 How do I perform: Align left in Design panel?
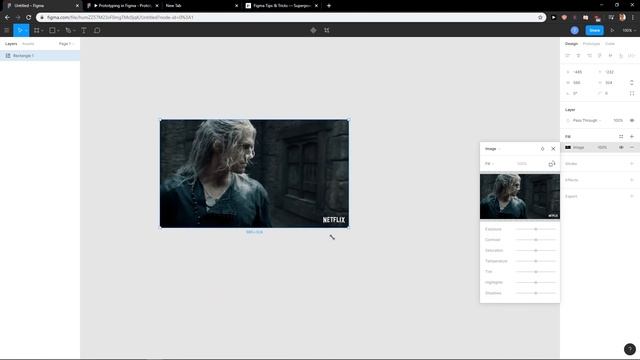pyautogui.click(x=567, y=56)
